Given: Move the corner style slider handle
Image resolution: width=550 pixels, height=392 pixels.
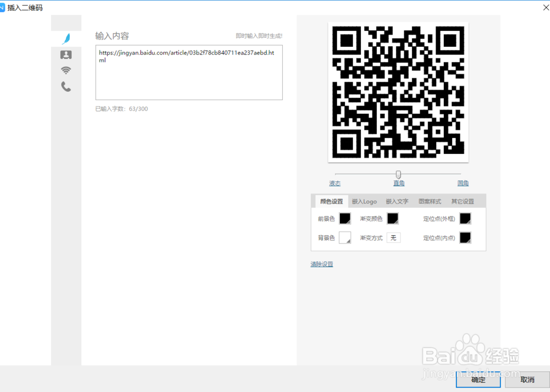Looking at the screenshot, I should click(398, 174).
